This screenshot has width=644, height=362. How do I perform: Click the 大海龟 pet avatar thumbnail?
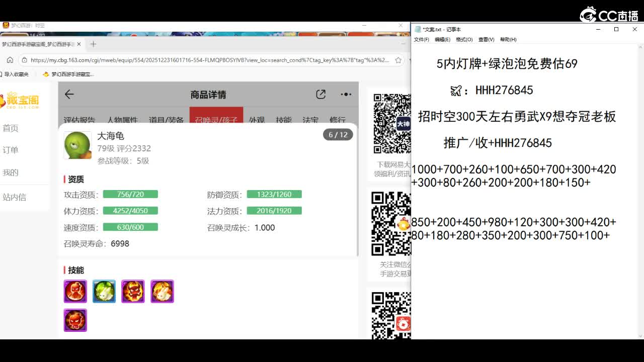click(77, 145)
